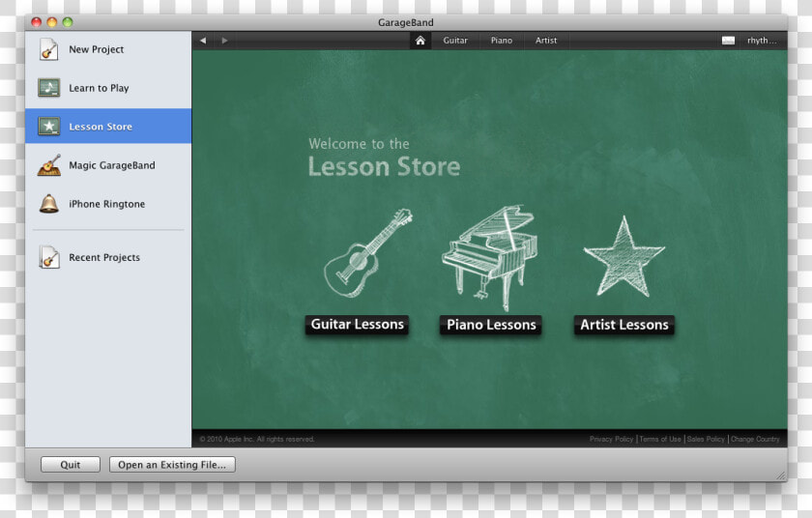Navigate back with the left arrow
The width and height of the screenshot is (812, 518).
tap(203, 41)
